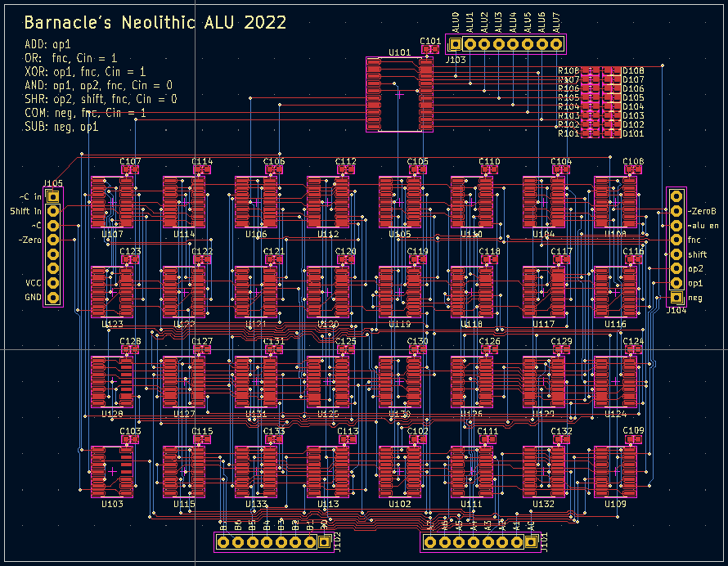
Task: Select the U103 chip at bottom left
Action: pos(112,471)
